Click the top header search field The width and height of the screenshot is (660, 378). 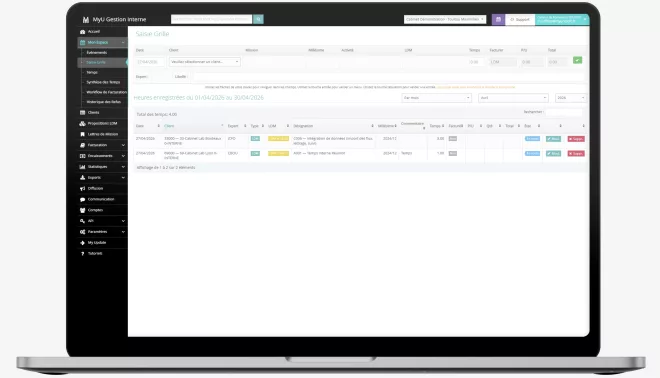click(x=212, y=19)
